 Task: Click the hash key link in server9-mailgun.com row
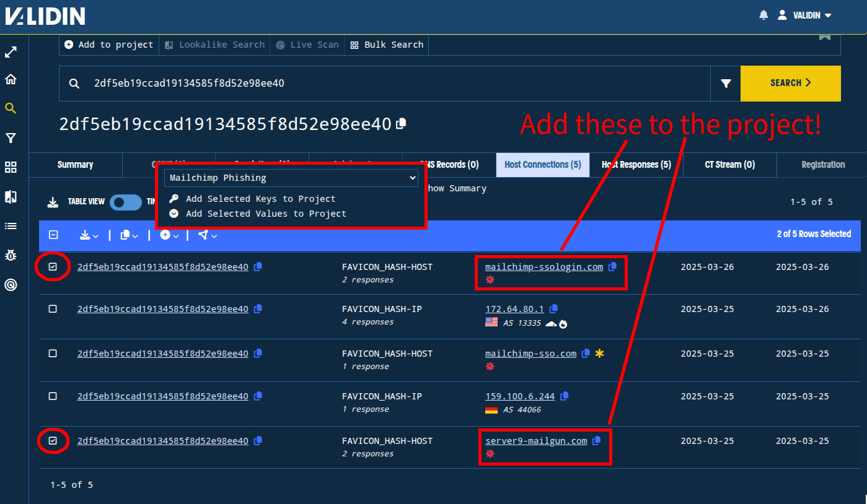pyautogui.click(x=162, y=441)
